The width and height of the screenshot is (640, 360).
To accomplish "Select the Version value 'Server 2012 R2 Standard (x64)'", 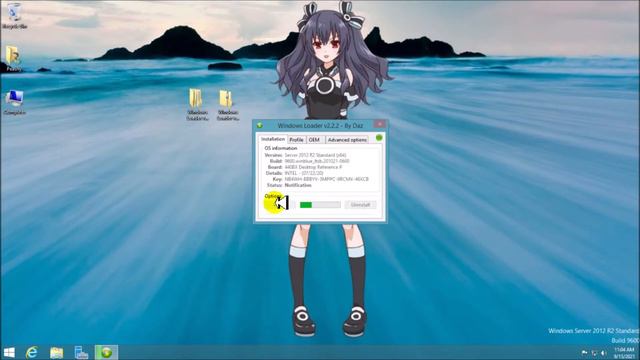I will click(315, 155).
